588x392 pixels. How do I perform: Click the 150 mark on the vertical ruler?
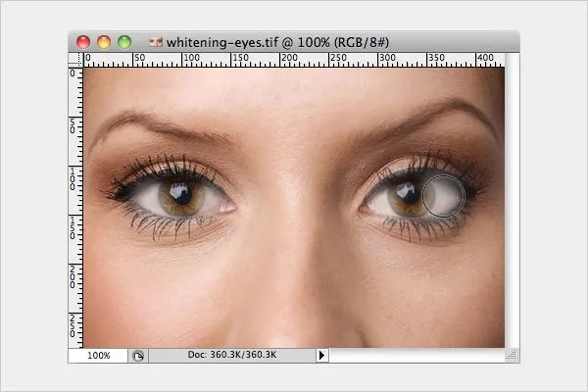coord(72,228)
